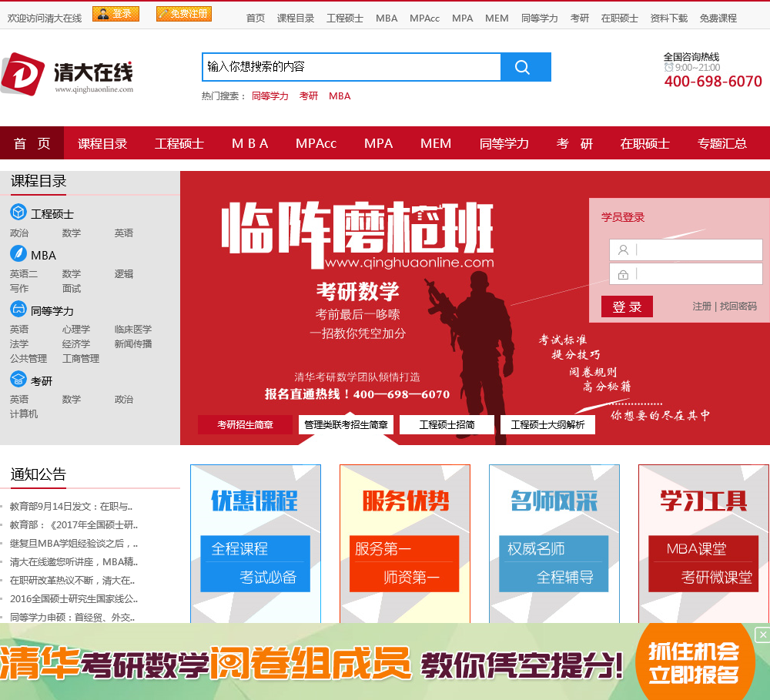Click the 免费注册 button
The image size is (770, 700).
184,14
